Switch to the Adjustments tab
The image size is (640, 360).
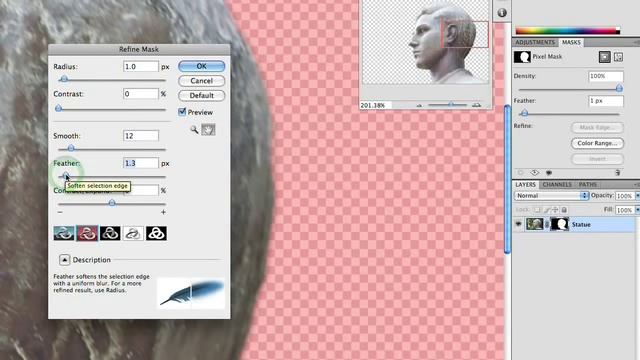click(535, 42)
